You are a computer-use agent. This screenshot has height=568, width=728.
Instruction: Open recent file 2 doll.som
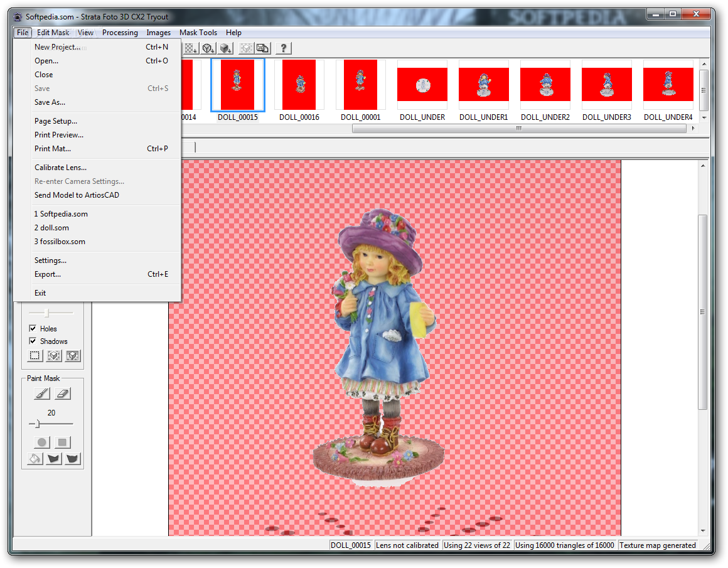(x=97, y=228)
